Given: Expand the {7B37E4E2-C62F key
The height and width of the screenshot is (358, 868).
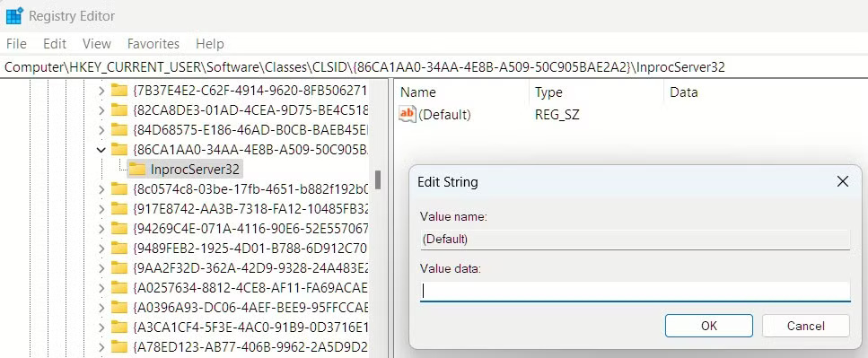Looking at the screenshot, I should (x=101, y=91).
